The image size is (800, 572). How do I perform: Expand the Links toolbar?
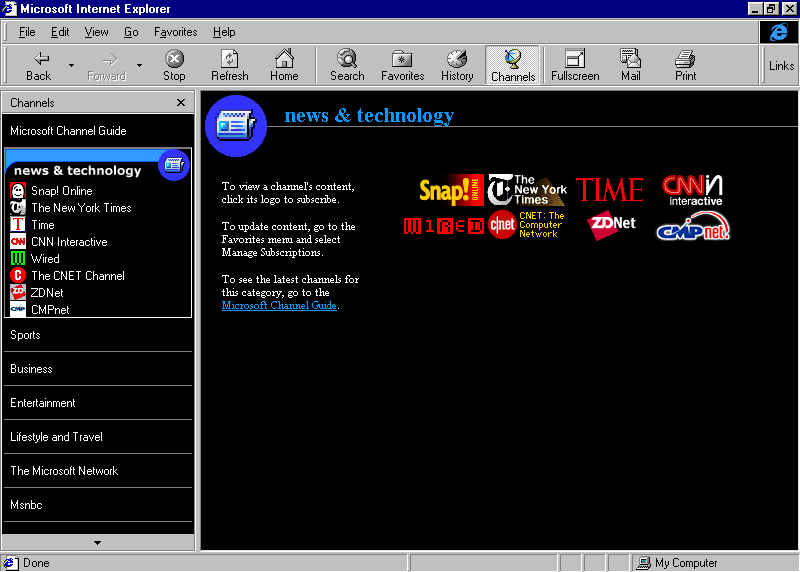(781, 65)
